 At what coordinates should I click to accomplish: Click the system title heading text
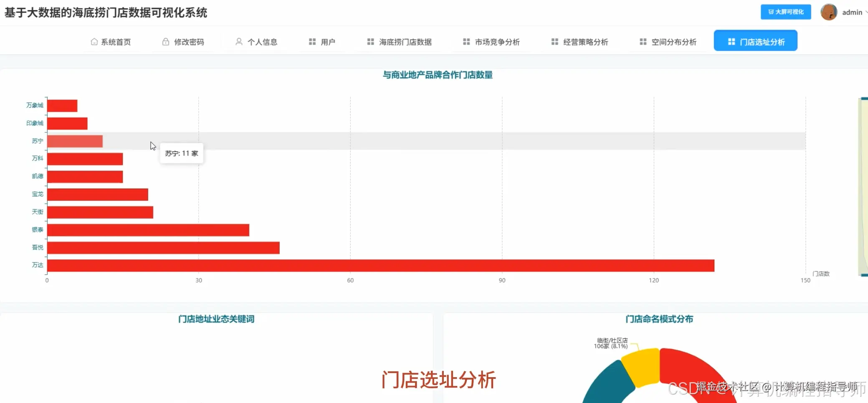[106, 13]
